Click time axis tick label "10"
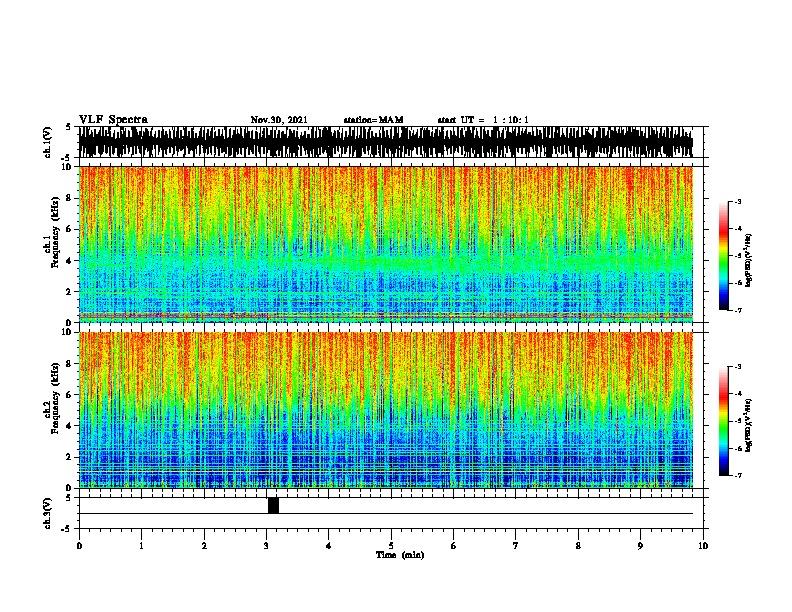Screen dimensions: 792x612 [703, 546]
